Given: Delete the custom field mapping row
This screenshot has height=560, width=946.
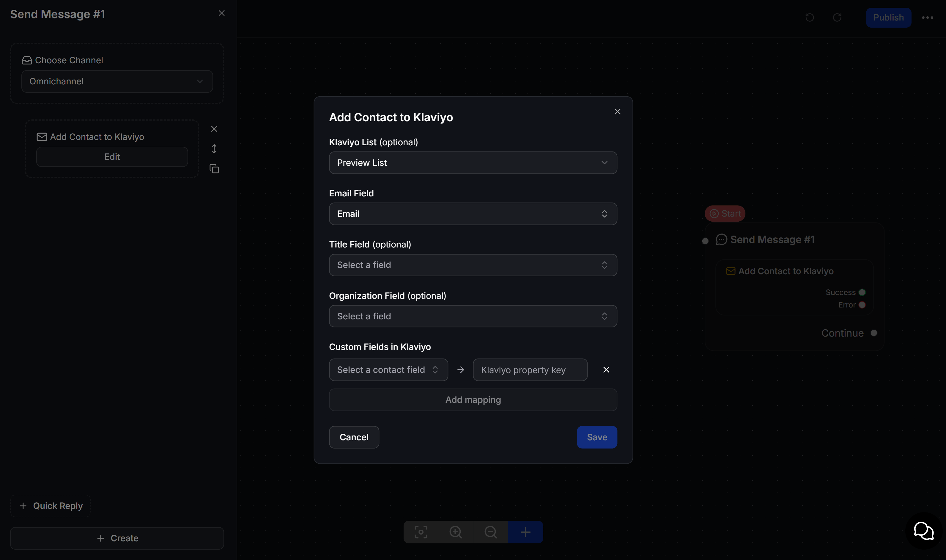Looking at the screenshot, I should click(x=606, y=370).
